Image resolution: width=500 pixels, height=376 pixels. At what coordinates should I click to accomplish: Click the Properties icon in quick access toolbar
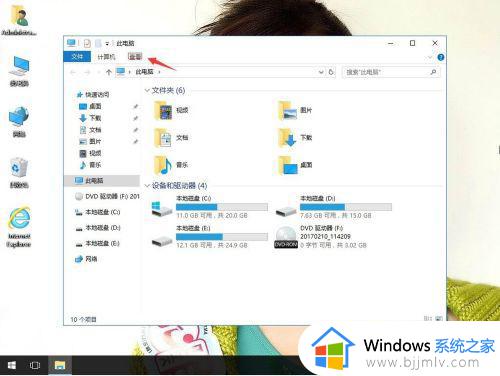(87, 43)
